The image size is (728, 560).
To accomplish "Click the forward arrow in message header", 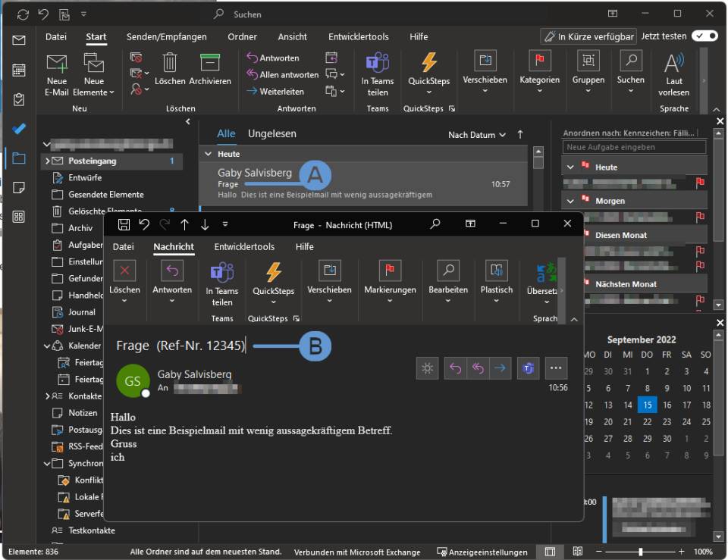I will pyautogui.click(x=500, y=368).
